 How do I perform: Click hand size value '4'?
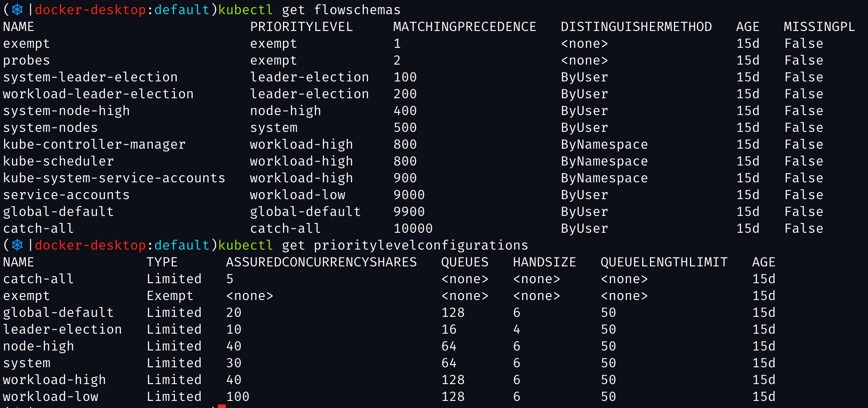(x=517, y=329)
